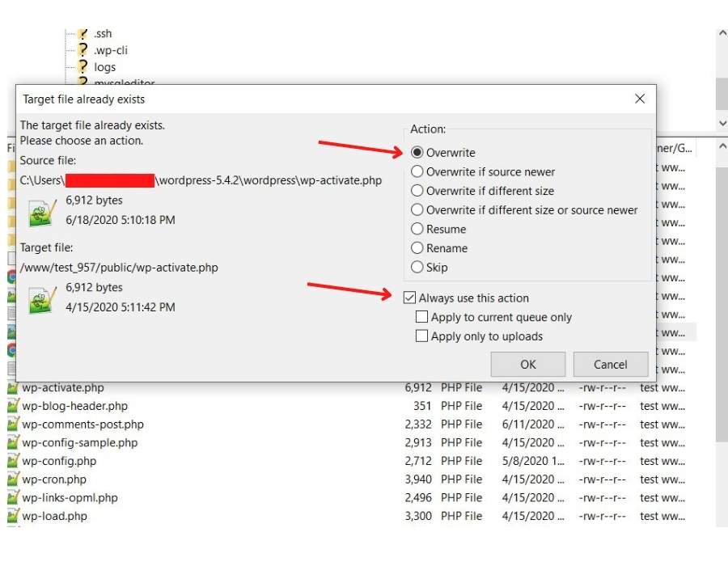The height and width of the screenshot is (566, 728).
Task: Select the .wp-cli folder in tree
Action: [x=111, y=50]
